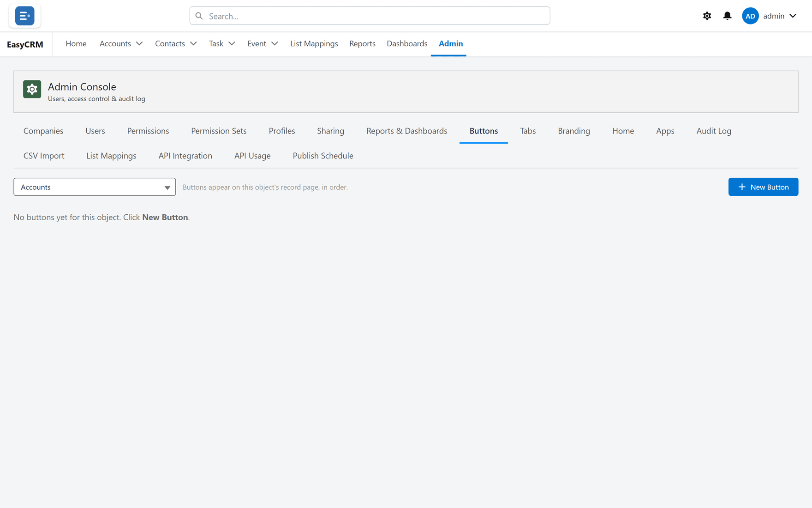Switch to the API Usage tab
This screenshot has width=812, height=508.
point(252,156)
